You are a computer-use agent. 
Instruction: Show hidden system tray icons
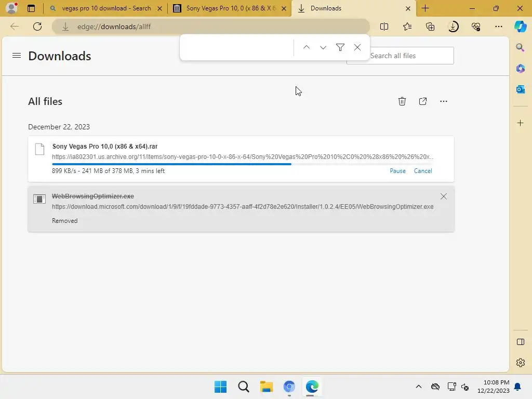coord(419,387)
